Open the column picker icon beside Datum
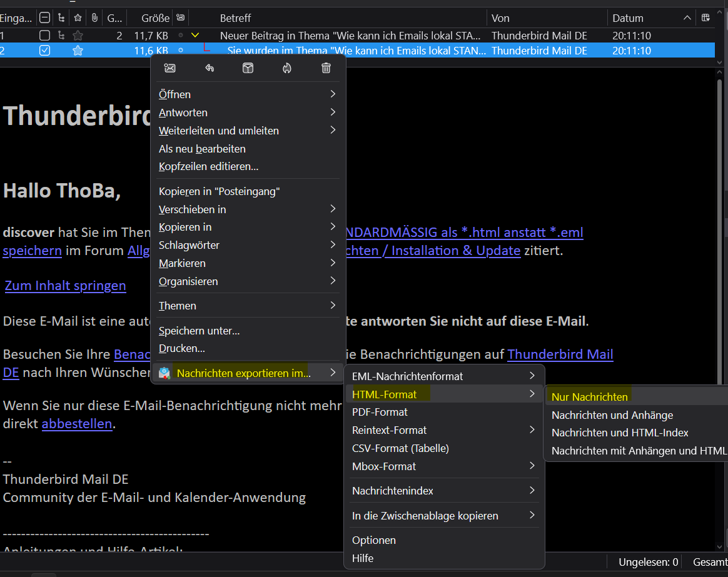Screen dimensions: 728x577 coord(705,18)
